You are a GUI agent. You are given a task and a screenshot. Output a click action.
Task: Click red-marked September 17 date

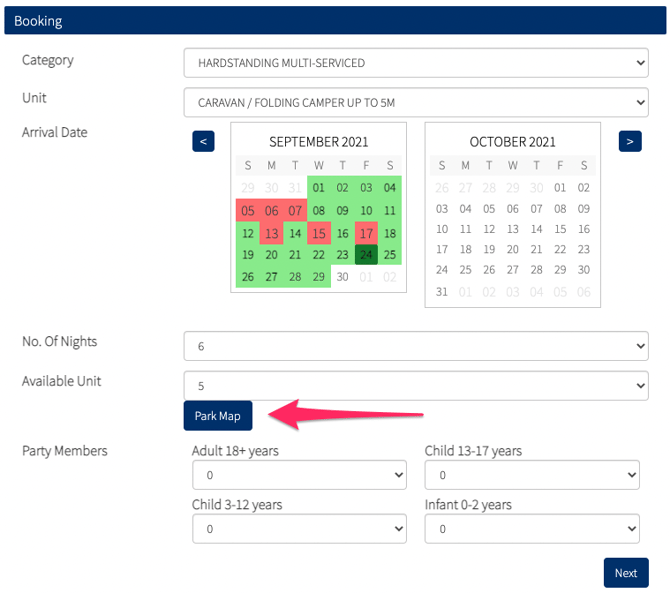point(366,233)
